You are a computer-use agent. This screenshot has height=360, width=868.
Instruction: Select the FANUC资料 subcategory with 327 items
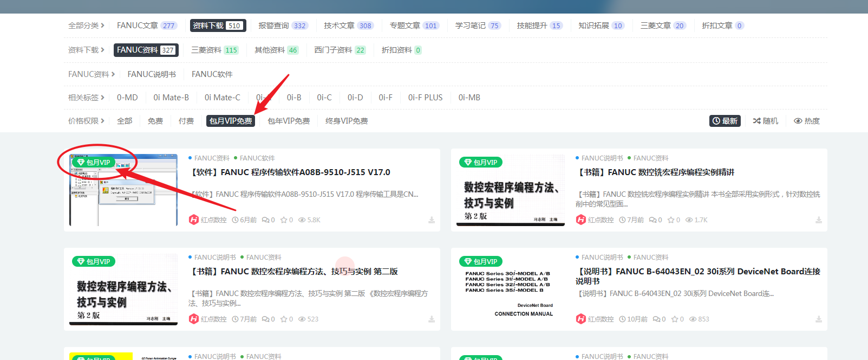pos(145,50)
